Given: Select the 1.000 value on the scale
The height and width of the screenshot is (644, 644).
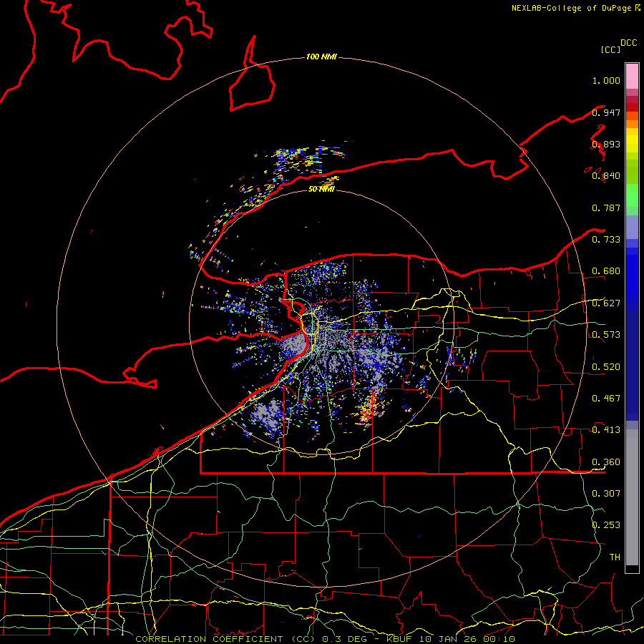Looking at the screenshot, I should pyautogui.click(x=606, y=80).
